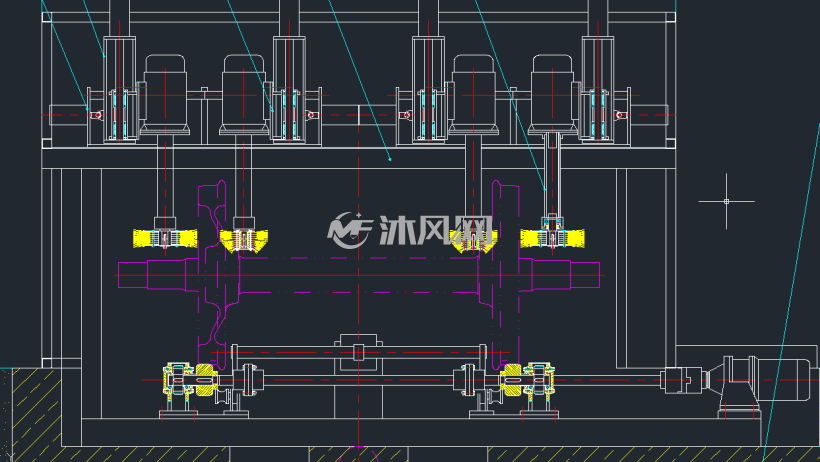Select the rightmost vertical motor in the drawing
This screenshot has width=820, height=462.
pyautogui.click(x=552, y=94)
